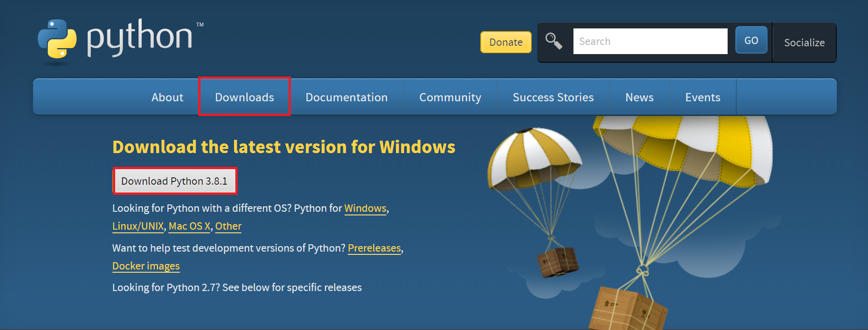
Task: Follow the Linux/UNIX link
Action: pyautogui.click(x=138, y=226)
